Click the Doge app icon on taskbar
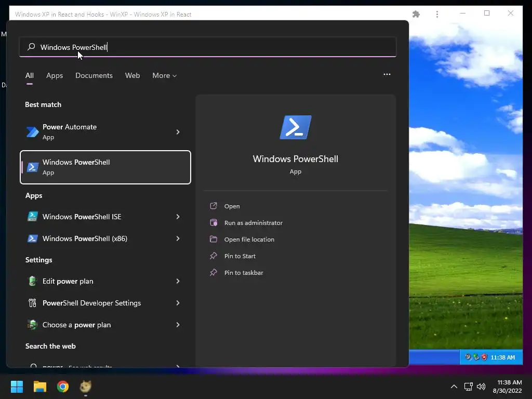Screen dimensions: 532x399 [86, 387]
